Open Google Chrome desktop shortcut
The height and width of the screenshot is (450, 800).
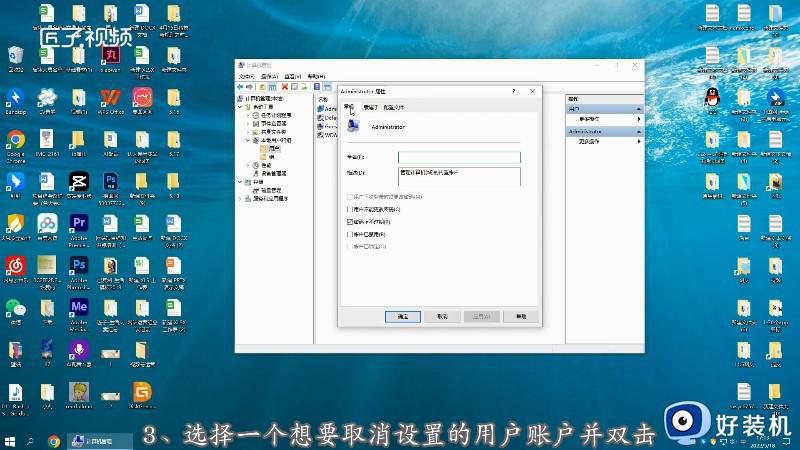click(x=16, y=145)
